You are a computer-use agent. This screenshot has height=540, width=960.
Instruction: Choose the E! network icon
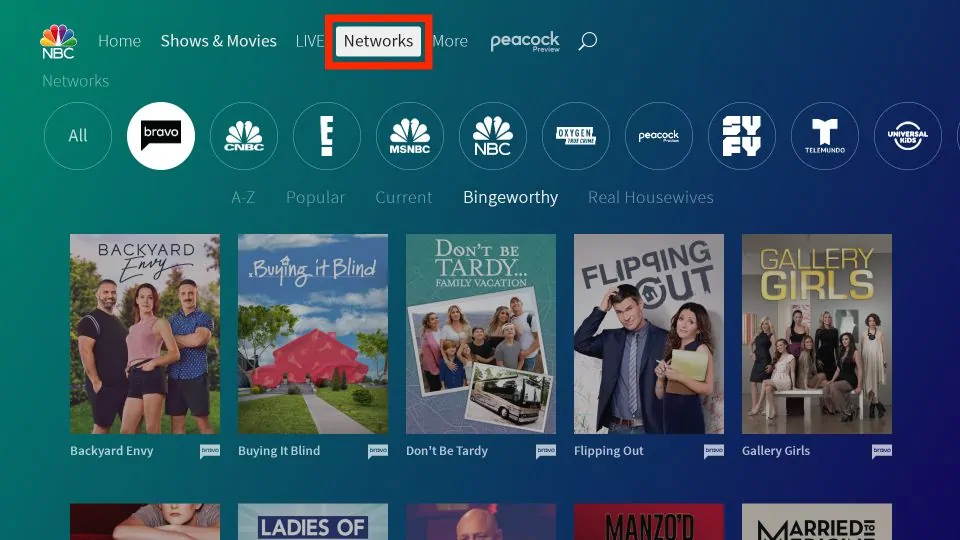[327, 135]
